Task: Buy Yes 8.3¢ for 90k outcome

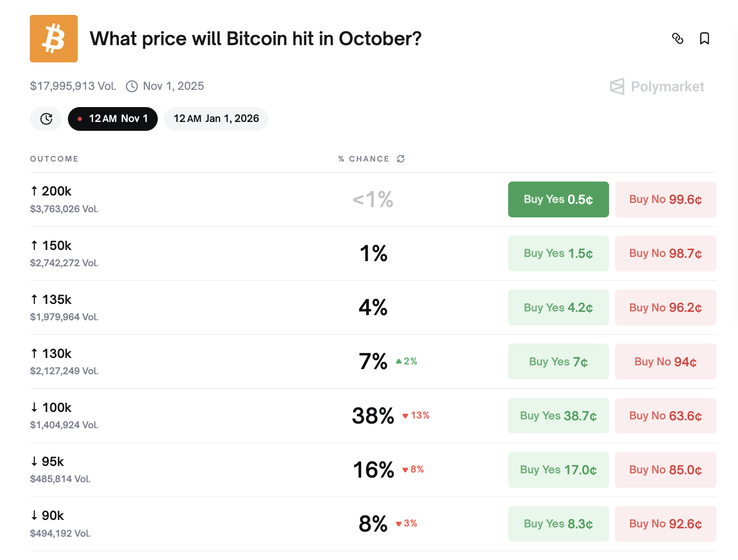Action: coord(558,524)
